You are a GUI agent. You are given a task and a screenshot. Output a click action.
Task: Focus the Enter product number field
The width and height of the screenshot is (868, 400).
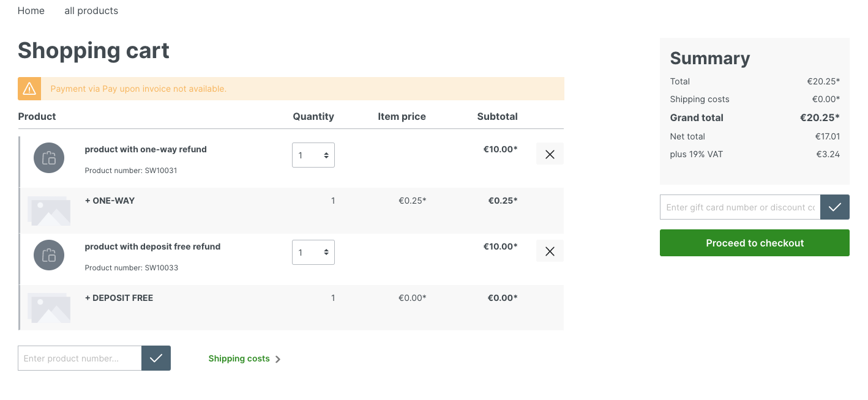pyautogui.click(x=80, y=358)
